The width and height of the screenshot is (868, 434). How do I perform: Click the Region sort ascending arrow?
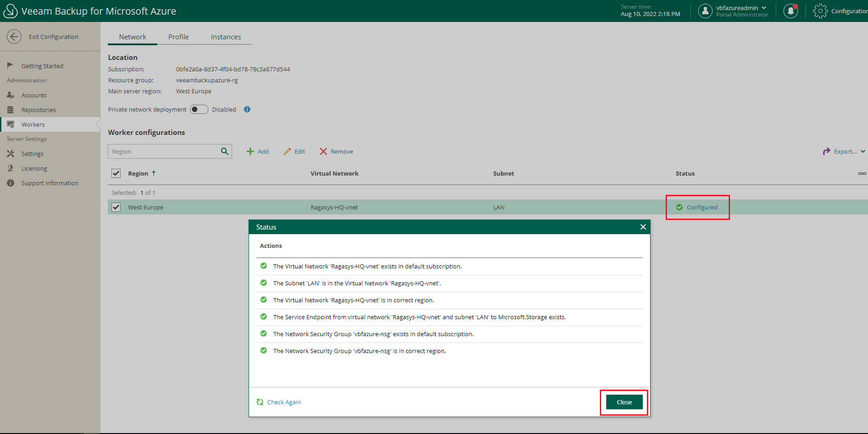point(154,173)
